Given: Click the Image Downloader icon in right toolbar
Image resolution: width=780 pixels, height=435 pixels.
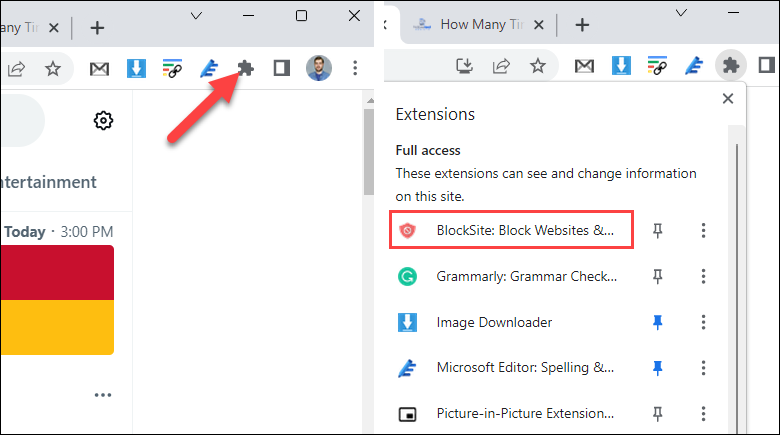Looking at the screenshot, I should 621,66.
